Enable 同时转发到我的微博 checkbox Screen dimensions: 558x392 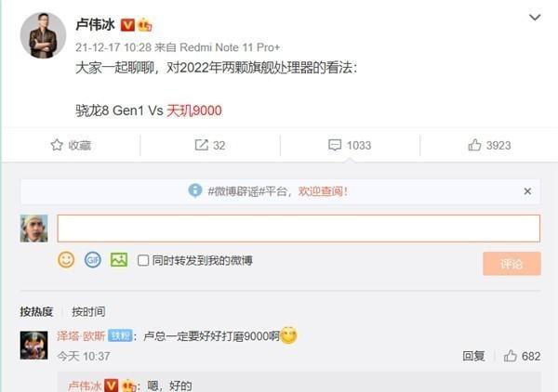pos(143,260)
